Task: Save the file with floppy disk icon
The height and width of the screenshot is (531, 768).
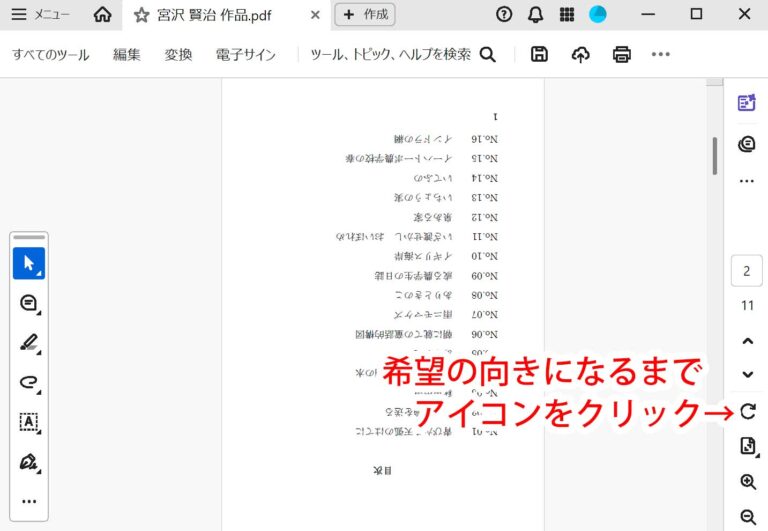Action: click(539, 54)
